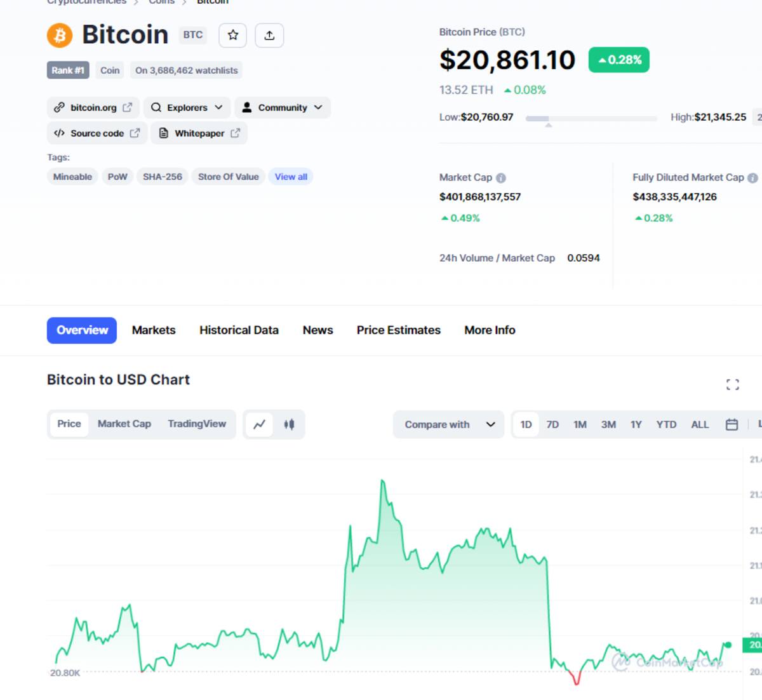Switch chart to TradingView mode
Screen dimensions: 762x700
pos(197,424)
